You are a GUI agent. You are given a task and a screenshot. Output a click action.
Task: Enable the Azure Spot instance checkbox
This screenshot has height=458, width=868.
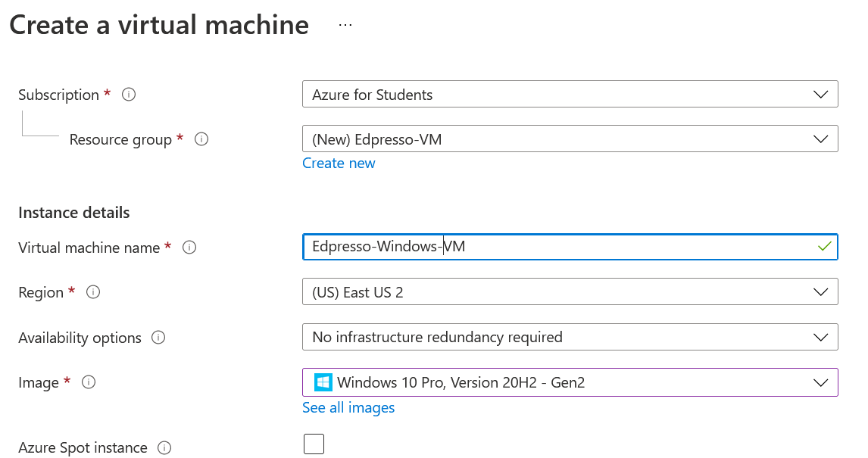(x=314, y=444)
